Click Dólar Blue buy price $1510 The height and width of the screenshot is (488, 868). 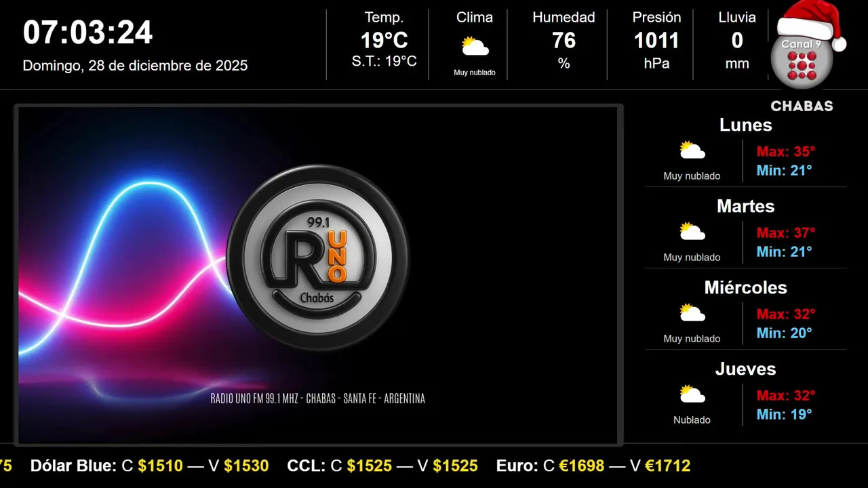(161, 466)
